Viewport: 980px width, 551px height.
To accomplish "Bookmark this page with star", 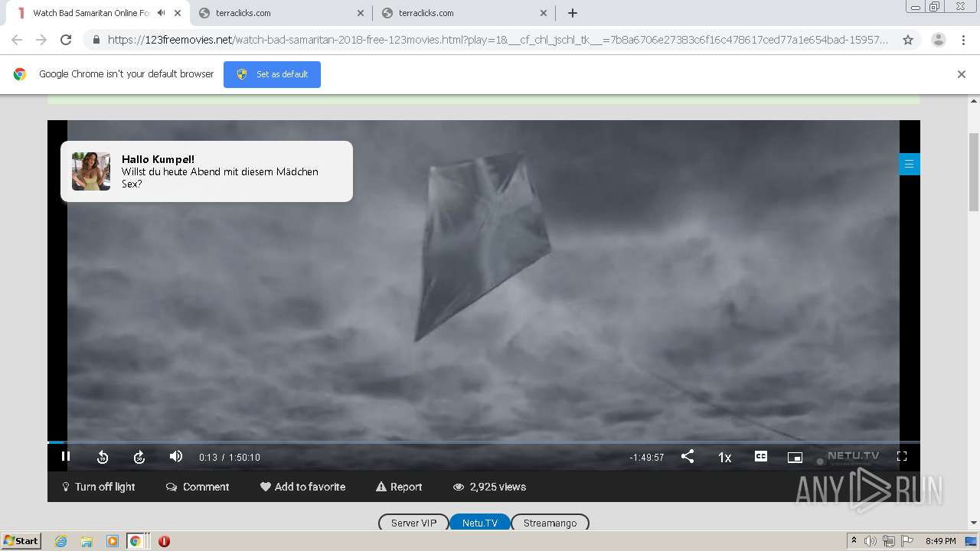I will (908, 40).
